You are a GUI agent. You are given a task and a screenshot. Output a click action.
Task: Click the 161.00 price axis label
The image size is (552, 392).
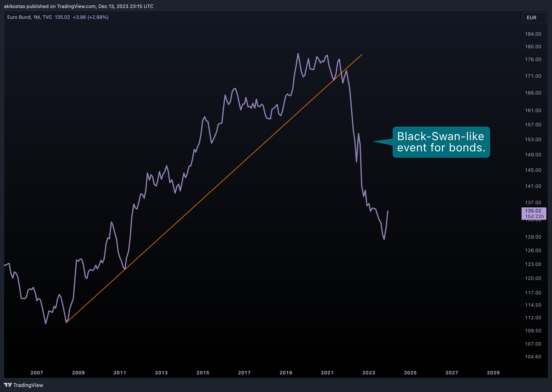[533, 111]
